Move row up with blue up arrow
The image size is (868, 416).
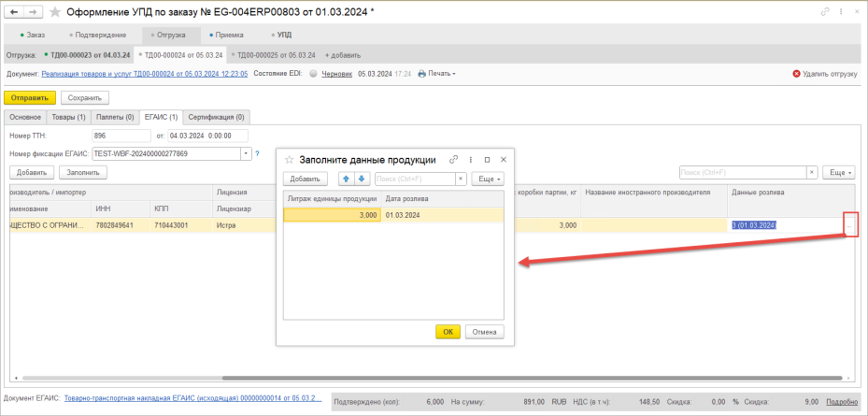pos(346,179)
